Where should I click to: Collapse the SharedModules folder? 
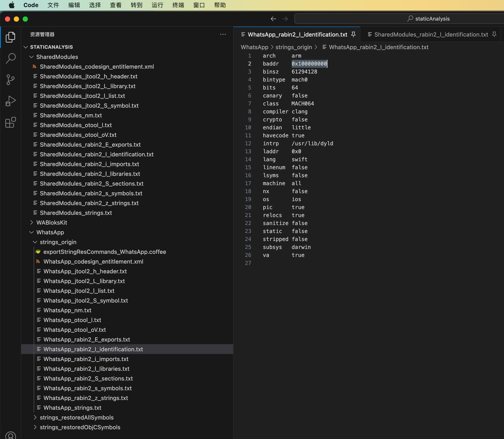point(32,57)
